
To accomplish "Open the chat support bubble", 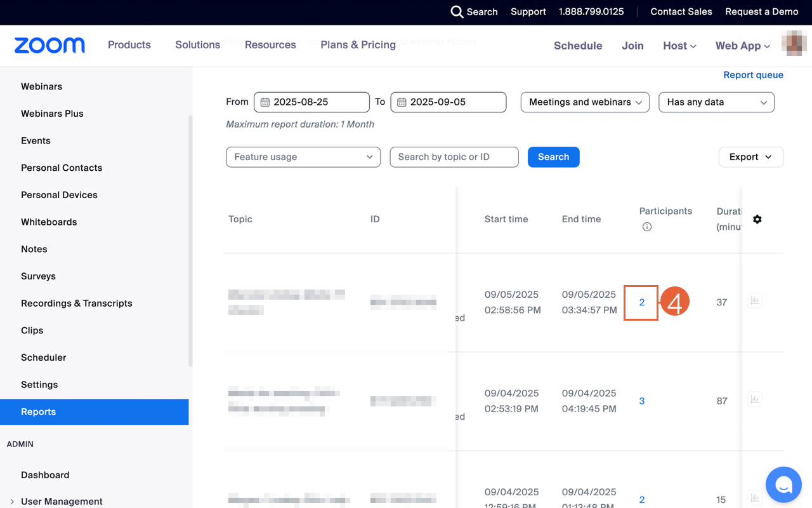I will tap(783, 485).
